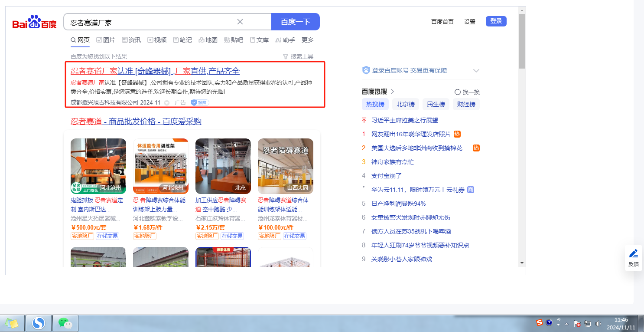
Task: Click the blue help question-mark tray icon
Action: click(x=549, y=322)
